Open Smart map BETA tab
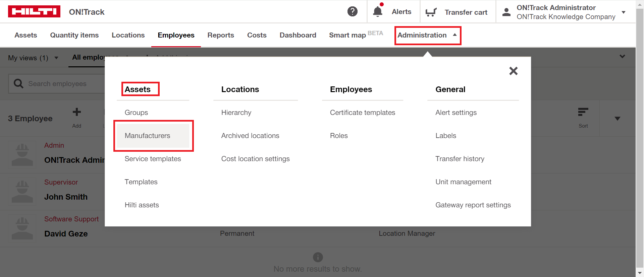The image size is (644, 277). (x=356, y=34)
